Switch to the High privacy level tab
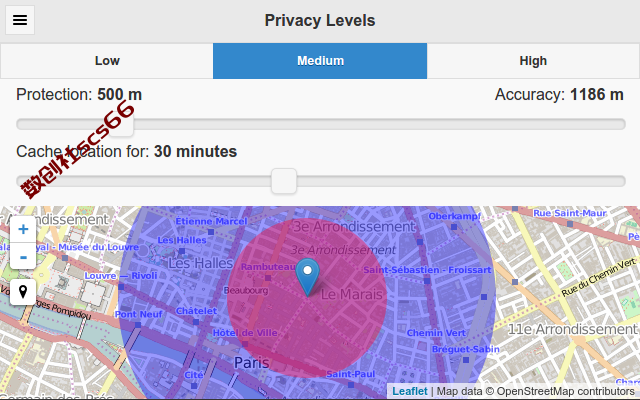 pos(533,61)
